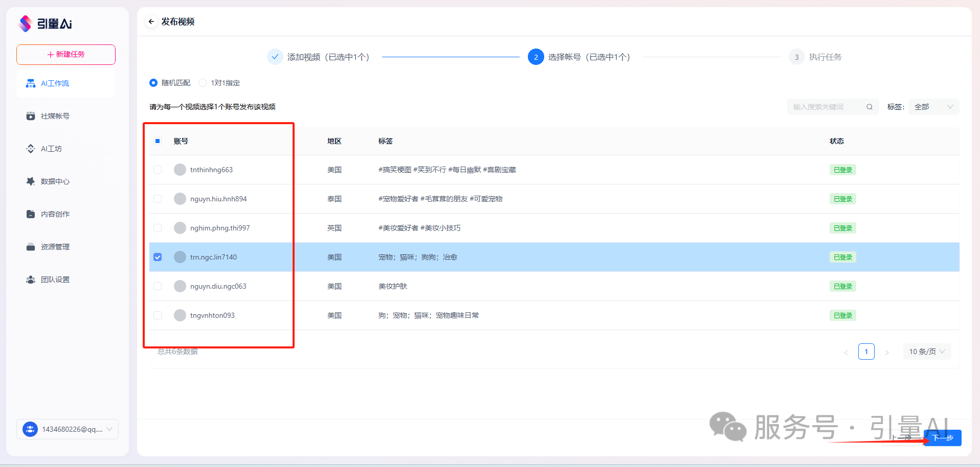The height and width of the screenshot is (467, 980).
Task: Open the 标签 全部 dropdown
Action: pos(933,107)
